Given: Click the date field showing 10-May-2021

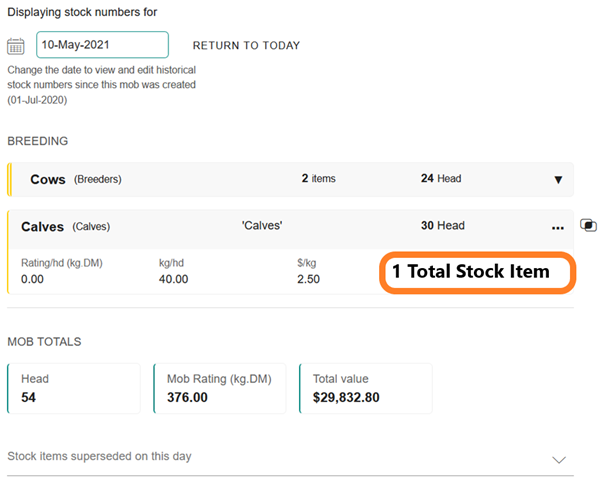Looking at the screenshot, I should pyautogui.click(x=102, y=45).
